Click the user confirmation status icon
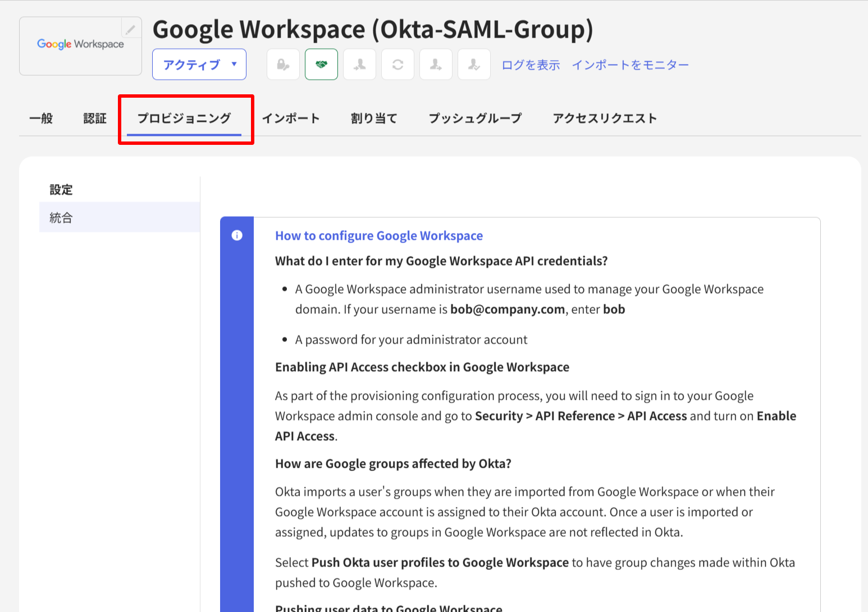The height and width of the screenshot is (612, 868). pyautogui.click(x=474, y=64)
